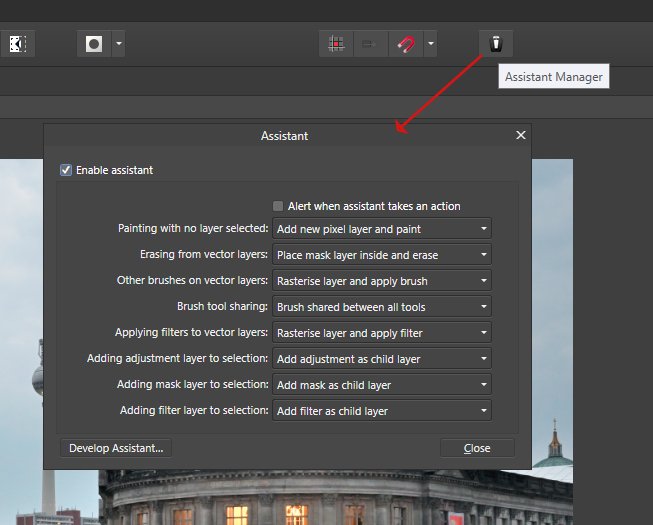Open the quick mask dropdown arrow

tap(119, 43)
